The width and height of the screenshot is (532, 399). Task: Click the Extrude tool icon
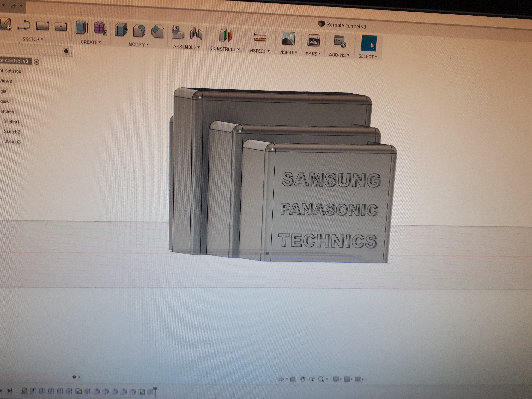click(82, 27)
